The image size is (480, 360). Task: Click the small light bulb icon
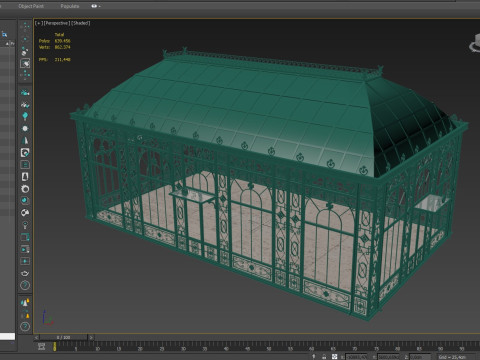[x=25, y=225]
